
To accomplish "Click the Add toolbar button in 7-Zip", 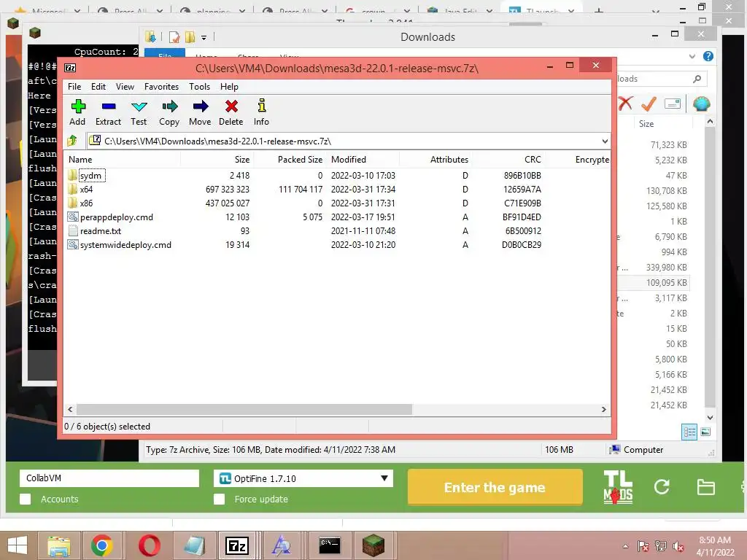I will [x=77, y=112].
